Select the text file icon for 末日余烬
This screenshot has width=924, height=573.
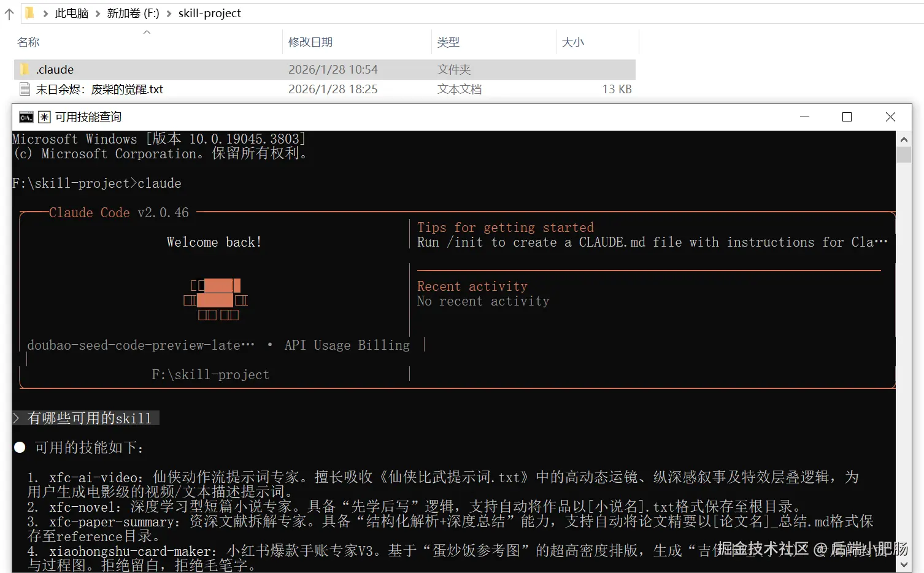pyautogui.click(x=25, y=89)
